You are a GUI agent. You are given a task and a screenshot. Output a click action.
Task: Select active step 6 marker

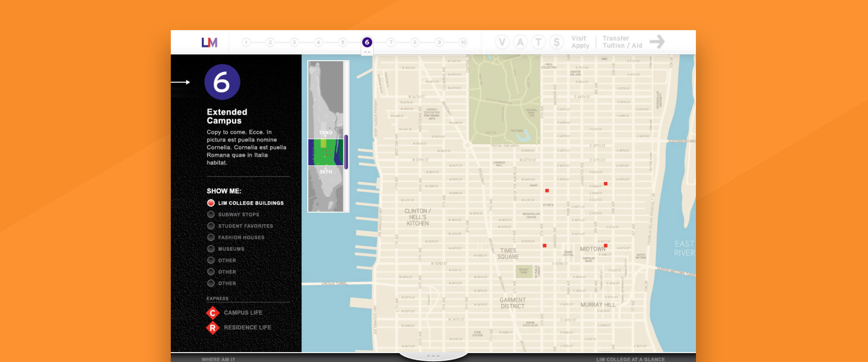click(x=367, y=42)
